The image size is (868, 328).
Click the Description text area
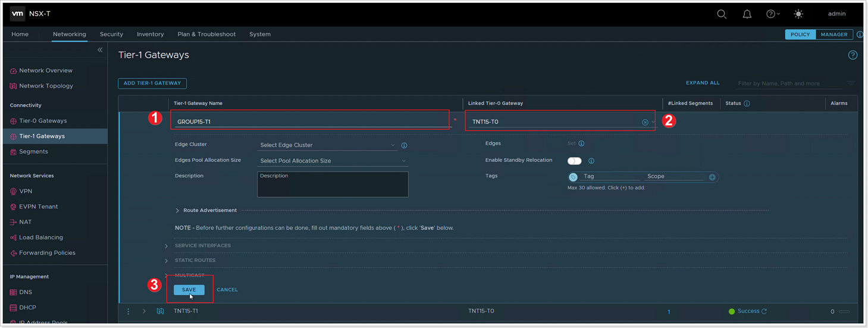(x=333, y=185)
